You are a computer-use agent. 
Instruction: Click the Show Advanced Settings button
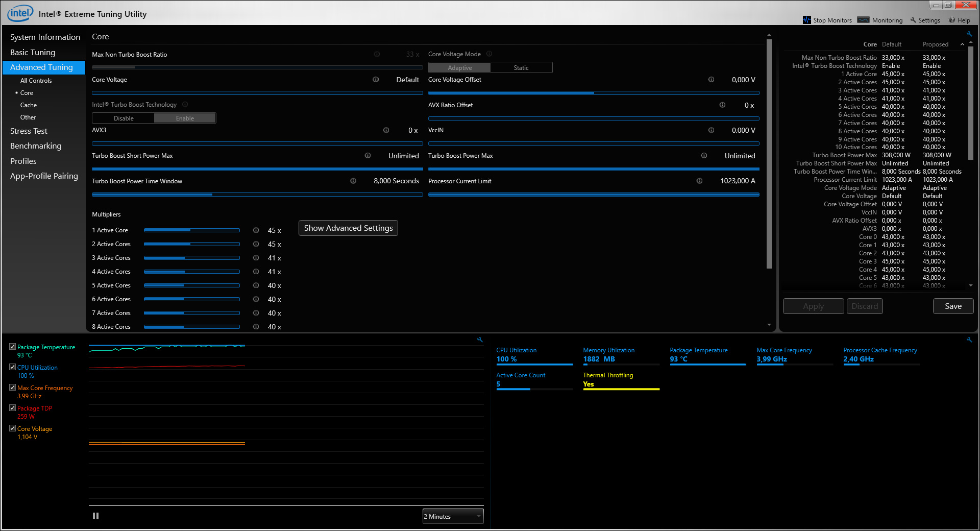click(x=348, y=228)
